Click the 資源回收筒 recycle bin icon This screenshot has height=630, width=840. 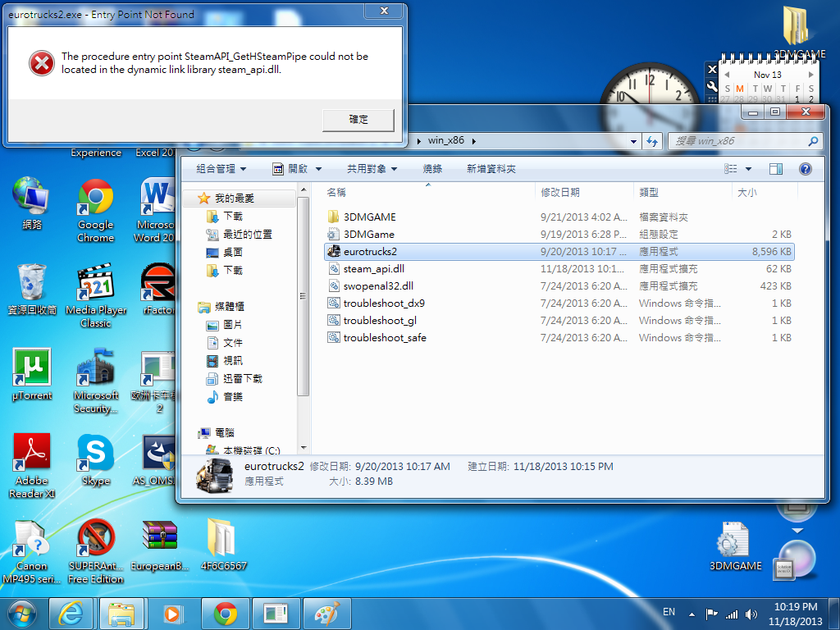[x=32, y=290]
